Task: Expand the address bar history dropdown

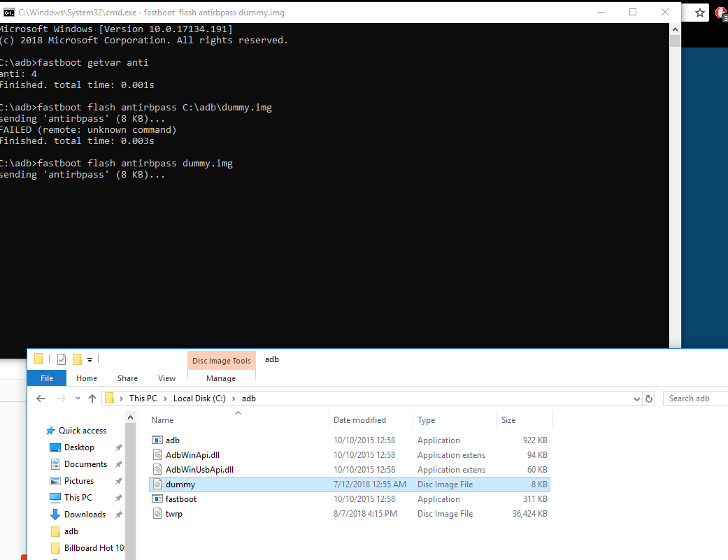Action: coord(636,399)
